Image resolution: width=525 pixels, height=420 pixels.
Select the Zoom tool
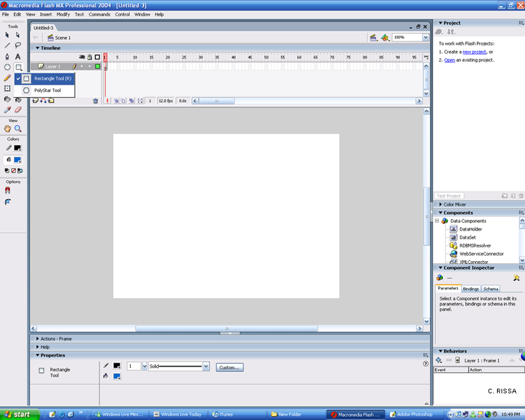pos(18,128)
